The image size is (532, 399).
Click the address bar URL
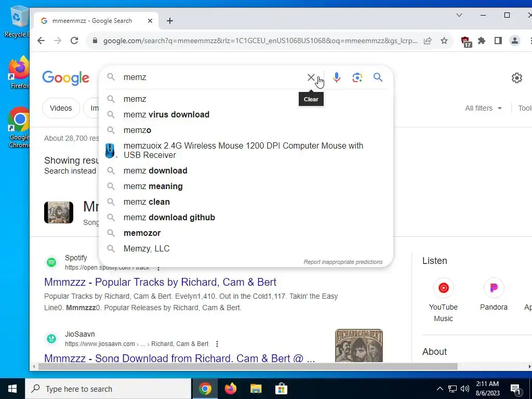coord(260,41)
